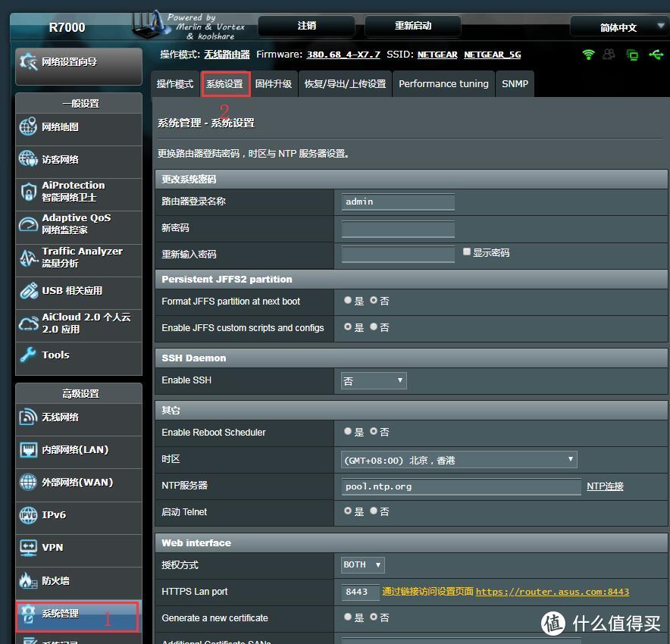The width and height of the screenshot is (670, 644).
Task: Open the Guest Network (访客网络) icon
Action: pyautogui.click(x=28, y=159)
